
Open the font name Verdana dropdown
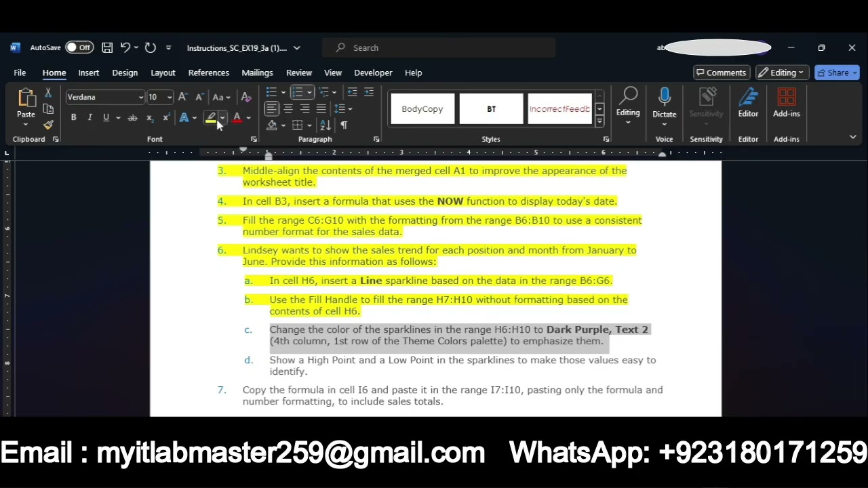click(x=141, y=98)
